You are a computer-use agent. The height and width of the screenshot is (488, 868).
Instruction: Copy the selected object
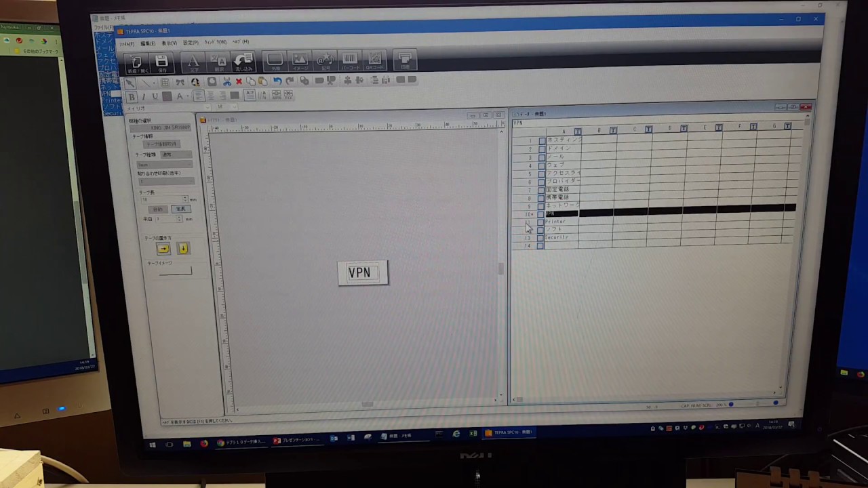[251, 81]
